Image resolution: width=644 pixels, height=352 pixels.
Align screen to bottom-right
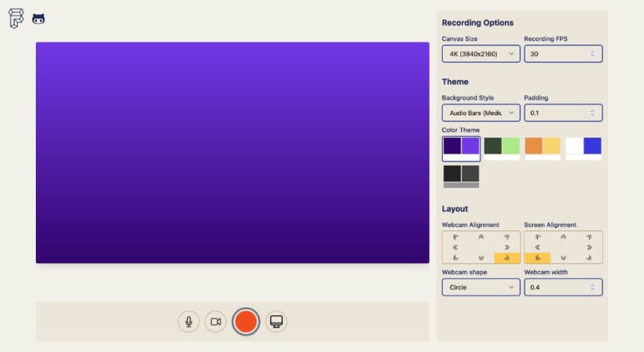click(x=589, y=258)
